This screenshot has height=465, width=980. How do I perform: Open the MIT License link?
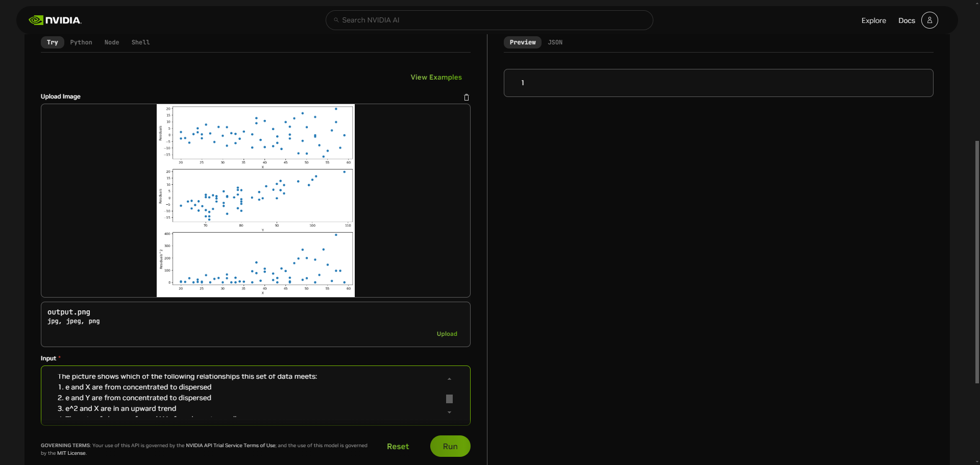click(x=71, y=453)
